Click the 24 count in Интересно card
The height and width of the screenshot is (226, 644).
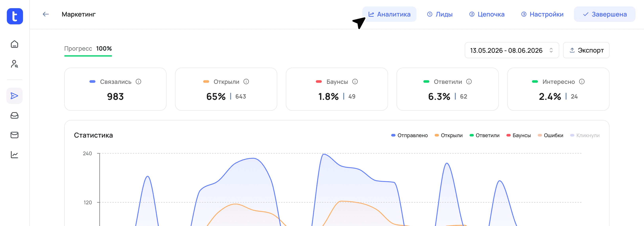click(574, 97)
